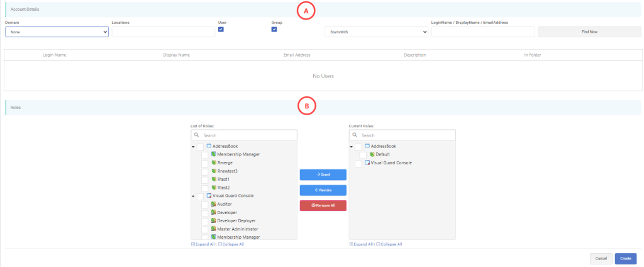The height and width of the screenshot is (267, 644).
Task: Open the StartsWith match-type dropdown
Action: [x=376, y=31]
